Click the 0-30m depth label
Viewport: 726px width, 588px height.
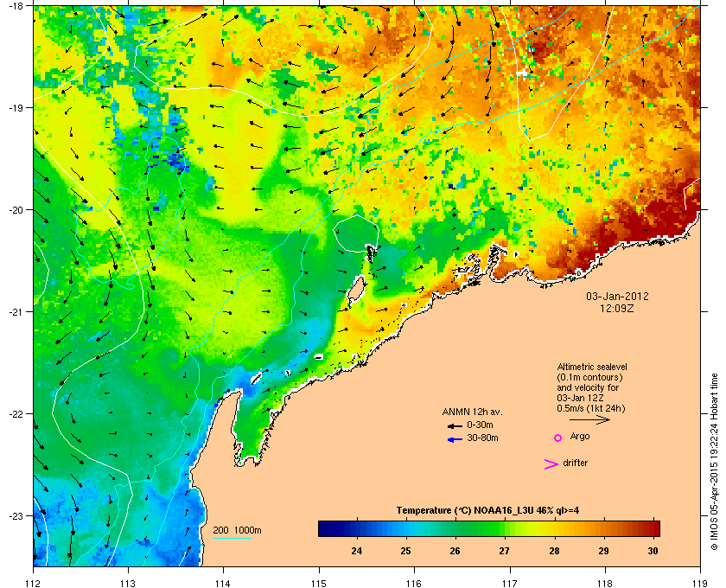point(480,425)
